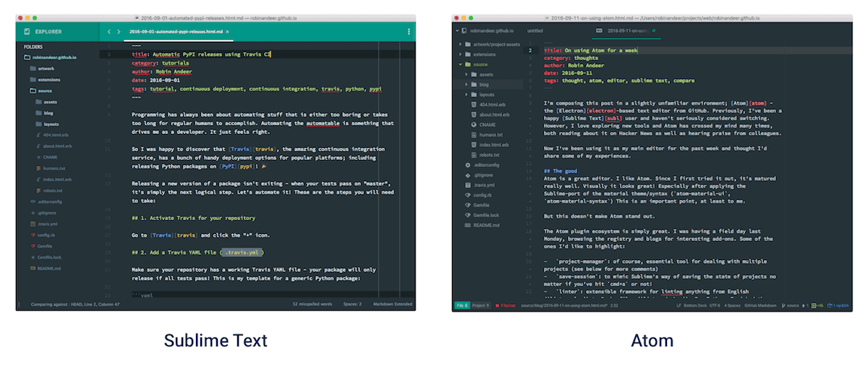Open the assets folder in Sublime Text sidebar
Viewport: 868px width, 365px height.
pyautogui.click(x=46, y=102)
